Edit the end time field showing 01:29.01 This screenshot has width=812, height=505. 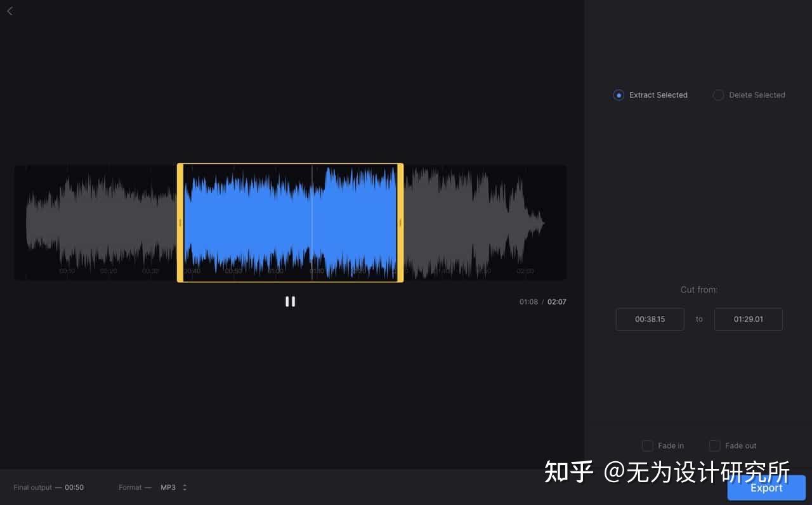749,319
